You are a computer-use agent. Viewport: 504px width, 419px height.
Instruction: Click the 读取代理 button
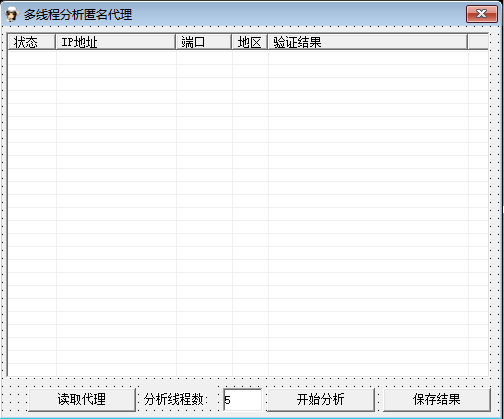pyautogui.click(x=82, y=399)
